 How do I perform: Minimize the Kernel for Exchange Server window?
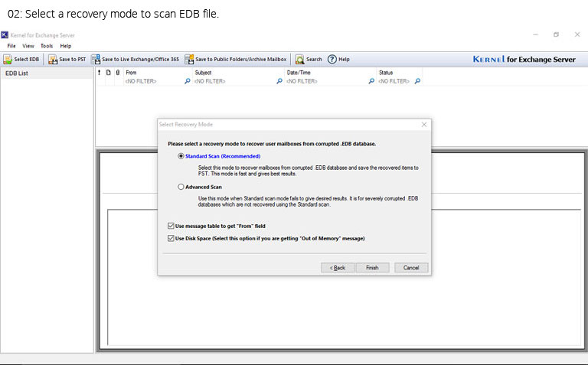(x=535, y=34)
